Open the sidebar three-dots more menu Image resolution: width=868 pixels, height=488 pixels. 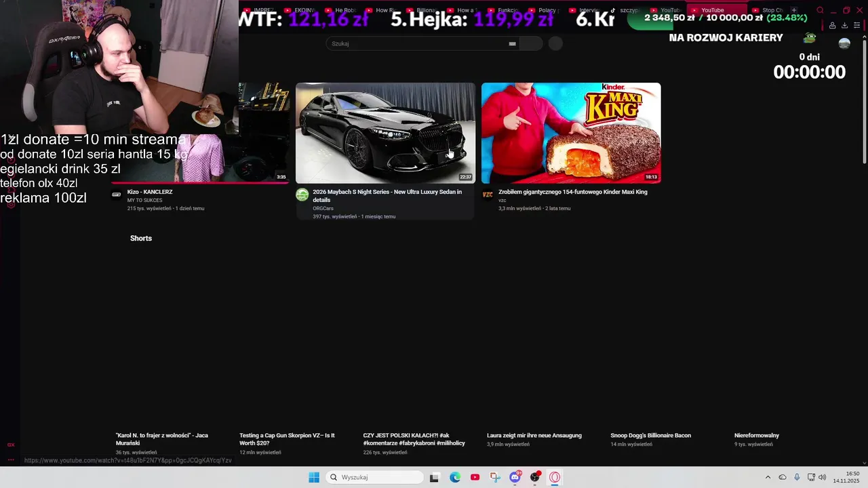pyautogui.click(x=11, y=460)
